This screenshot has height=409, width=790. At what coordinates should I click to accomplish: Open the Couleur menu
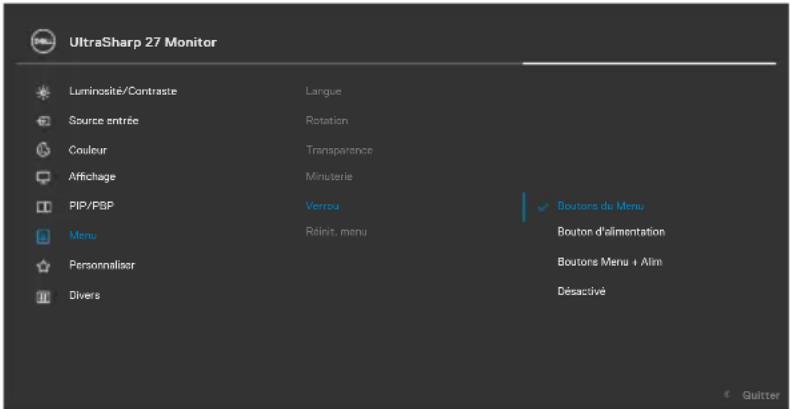click(88, 150)
